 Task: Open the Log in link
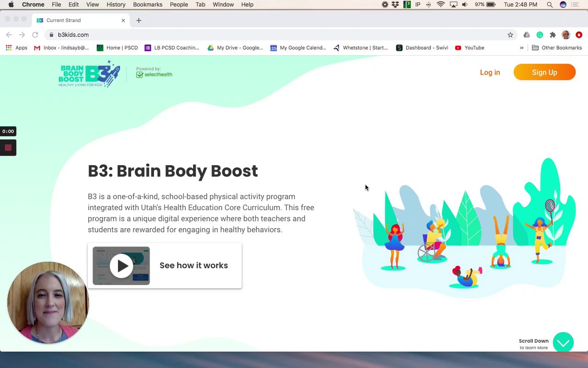(490, 72)
